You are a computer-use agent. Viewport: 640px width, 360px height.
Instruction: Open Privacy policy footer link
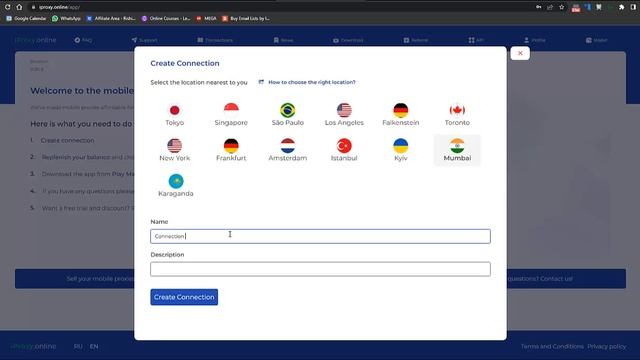tap(607, 347)
